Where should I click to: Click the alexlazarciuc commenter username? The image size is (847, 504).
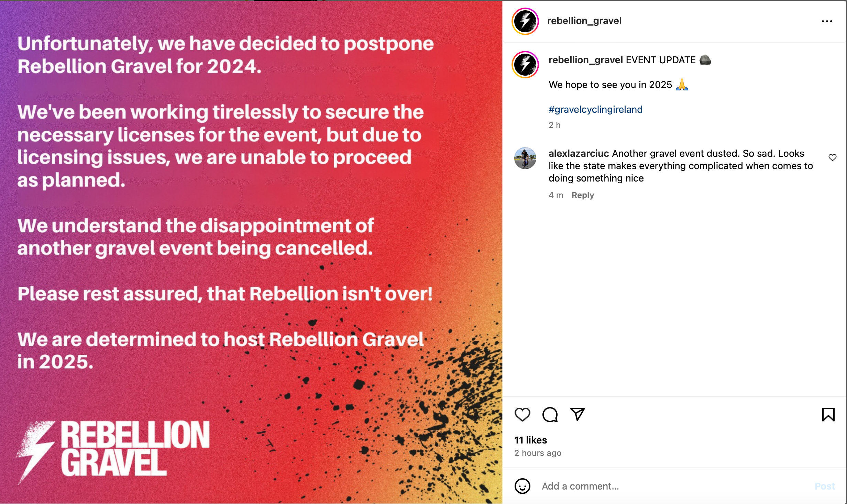579,153
